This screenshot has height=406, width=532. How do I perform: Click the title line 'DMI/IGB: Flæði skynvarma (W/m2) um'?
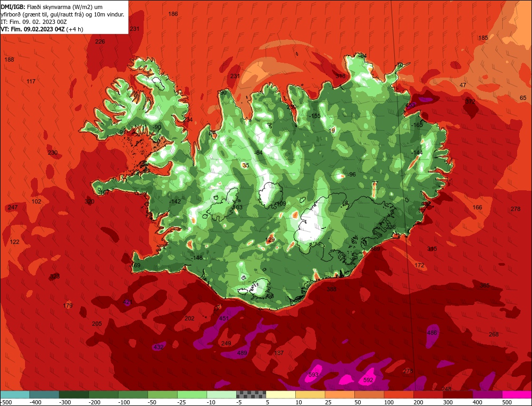point(52,7)
